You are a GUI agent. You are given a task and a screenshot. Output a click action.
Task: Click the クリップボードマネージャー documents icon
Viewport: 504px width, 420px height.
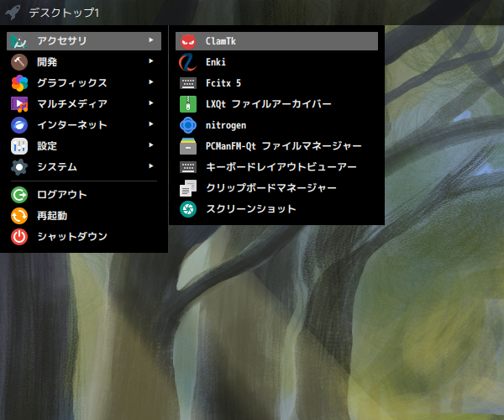click(188, 188)
